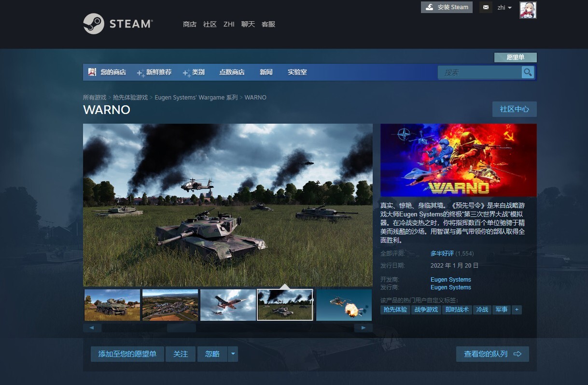
Task: Click the small avatar beside 您的商店
Action: click(92, 72)
